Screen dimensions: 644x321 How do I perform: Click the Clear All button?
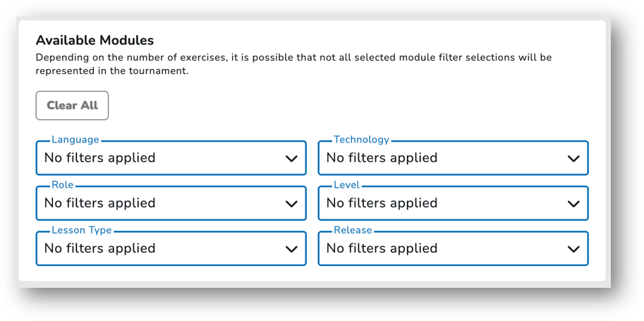[x=72, y=106]
